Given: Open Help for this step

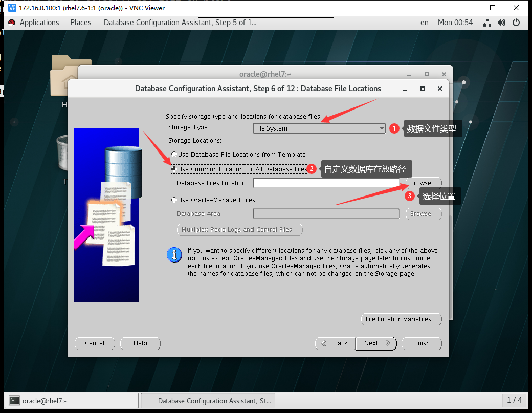Looking at the screenshot, I should [x=140, y=343].
